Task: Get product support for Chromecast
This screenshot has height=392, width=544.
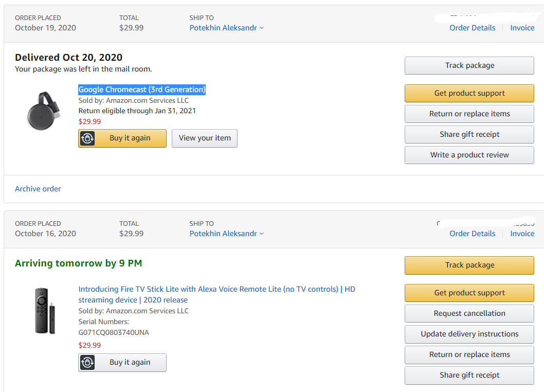Action: (469, 93)
